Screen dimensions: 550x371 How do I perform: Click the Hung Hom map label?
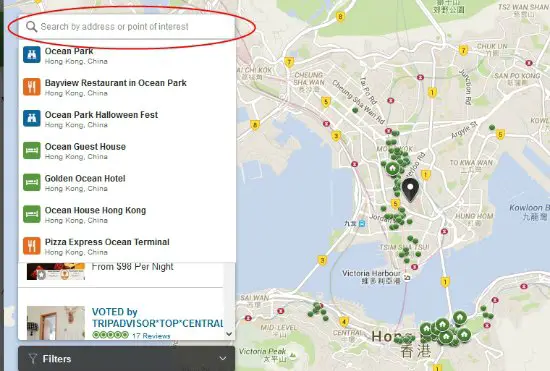point(474,219)
